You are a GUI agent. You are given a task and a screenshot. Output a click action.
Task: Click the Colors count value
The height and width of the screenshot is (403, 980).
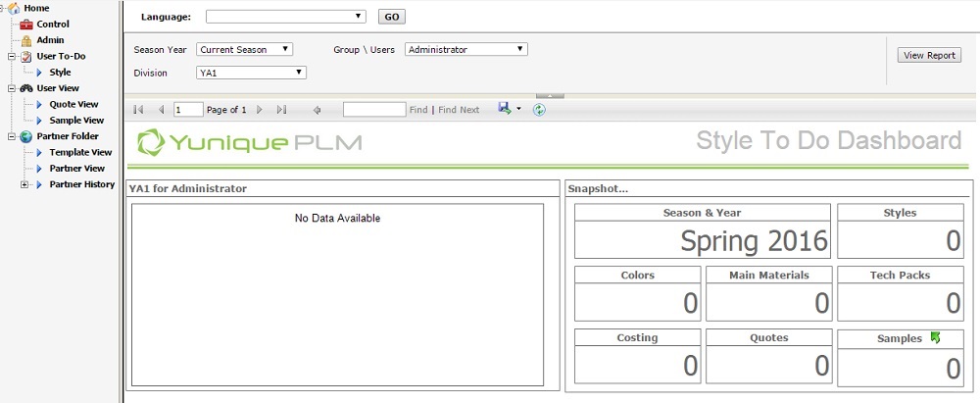[x=690, y=304]
